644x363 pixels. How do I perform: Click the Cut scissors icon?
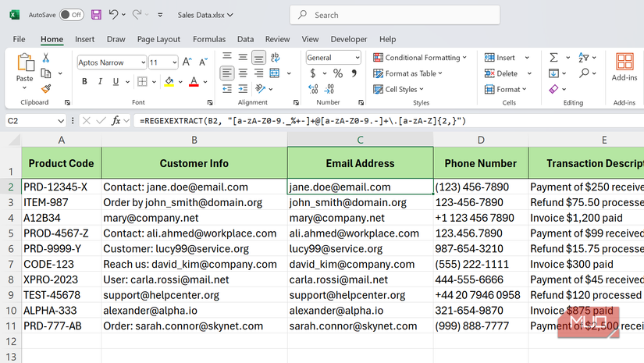pyautogui.click(x=46, y=58)
